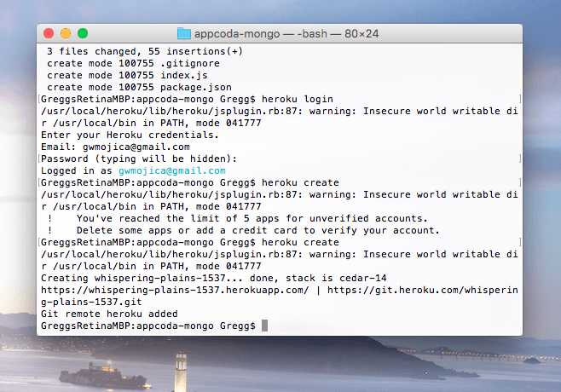Click the 'create mode 100755 package.json' line

pos(139,87)
